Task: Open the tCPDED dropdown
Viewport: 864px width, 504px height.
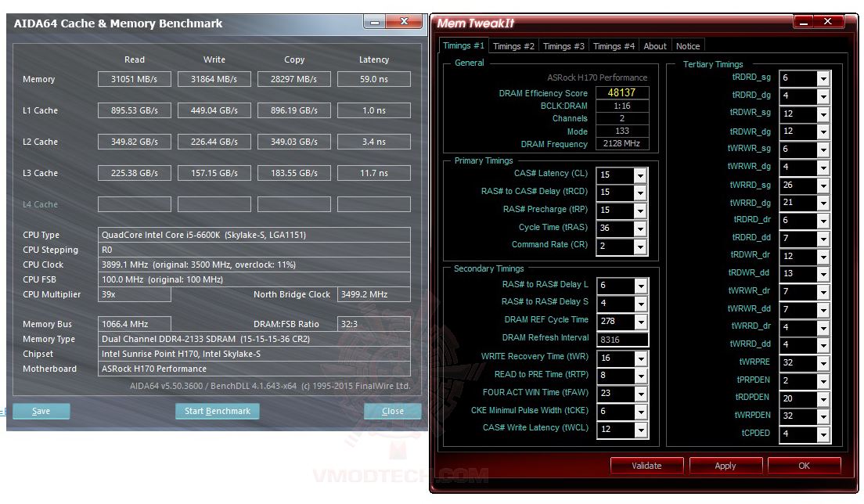Action: [x=823, y=435]
